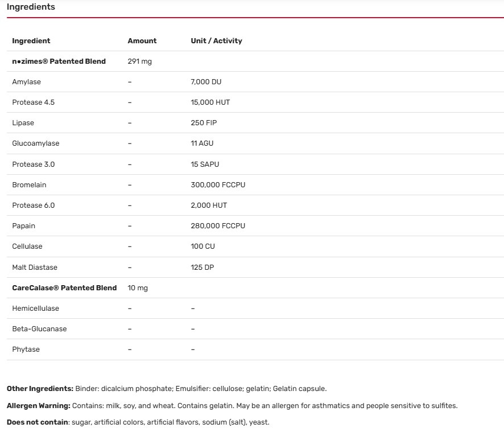Viewport: 504px width, 432px height.
Task: Select the n•zimes Patented Blend row label
Action: click(x=59, y=61)
